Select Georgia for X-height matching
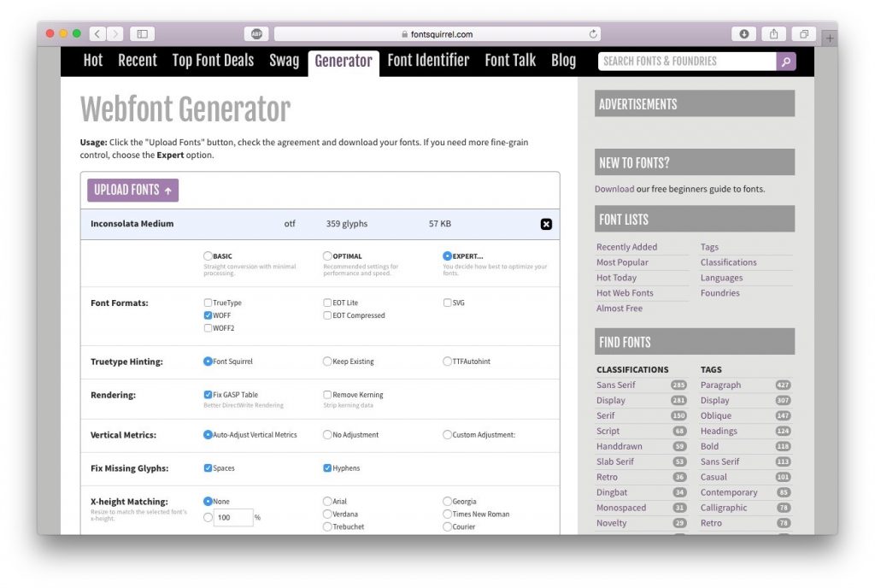875x588 pixels. [x=447, y=501]
